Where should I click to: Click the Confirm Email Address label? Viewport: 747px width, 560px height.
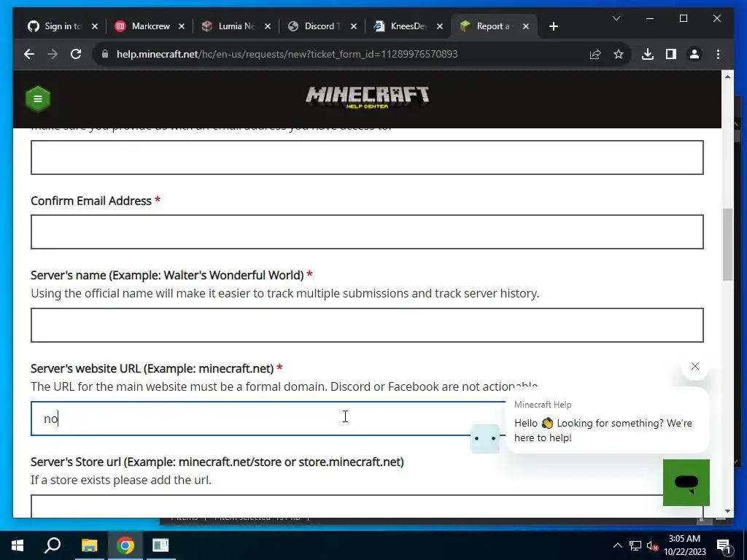pos(91,201)
